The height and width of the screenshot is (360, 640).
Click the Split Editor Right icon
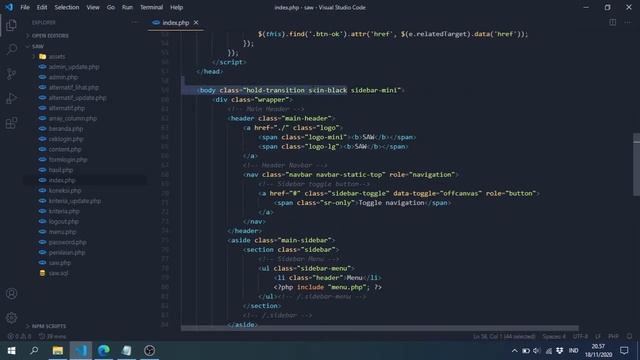pos(613,22)
